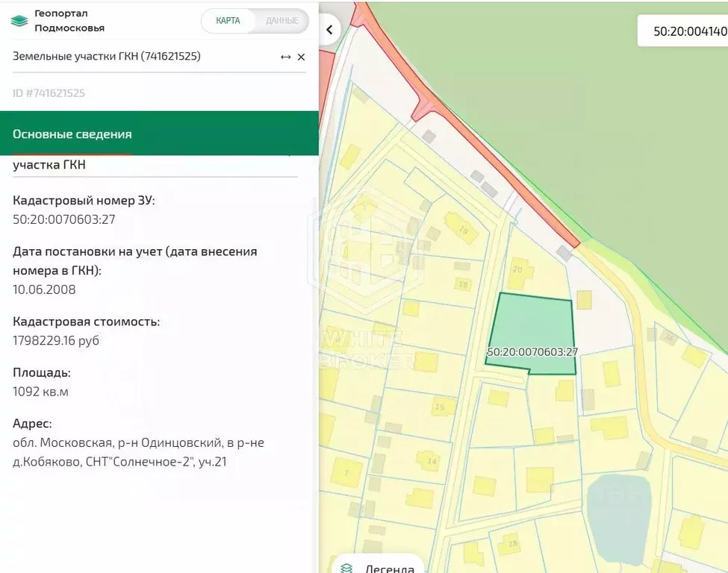Click the resize arrows icon next to panel title
Screen dimensions: 728x573
click(x=285, y=56)
